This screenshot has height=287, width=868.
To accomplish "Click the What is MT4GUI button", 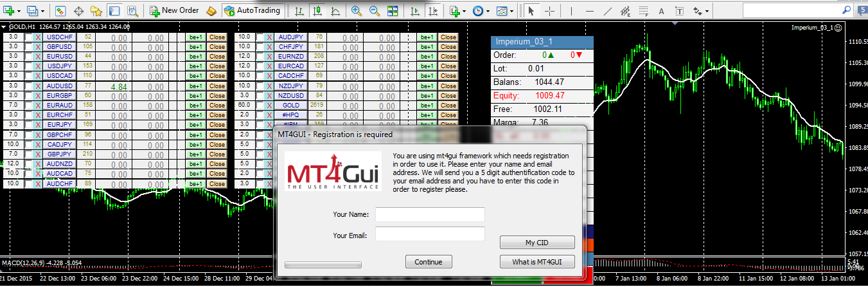I will (538, 262).
